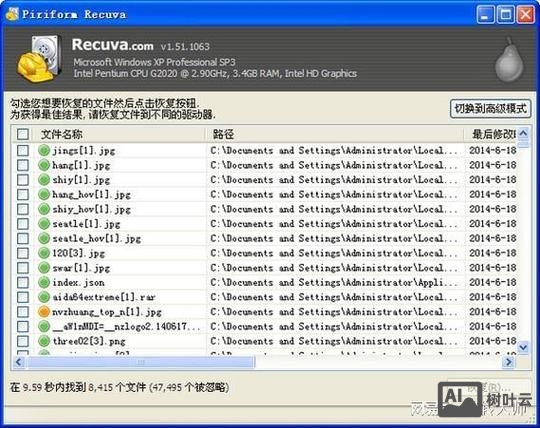Select the file name shiy_hov[1].jpg

click(91, 209)
